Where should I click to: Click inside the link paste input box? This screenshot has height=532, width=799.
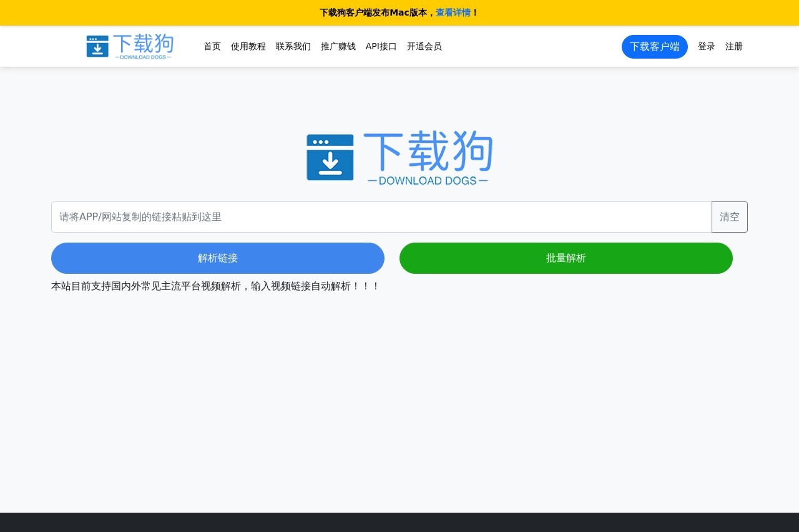pyautogui.click(x=381, y=216)
